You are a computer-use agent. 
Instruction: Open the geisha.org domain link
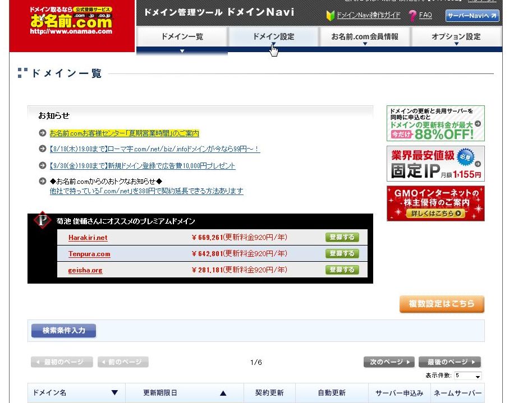coord(85,270)
